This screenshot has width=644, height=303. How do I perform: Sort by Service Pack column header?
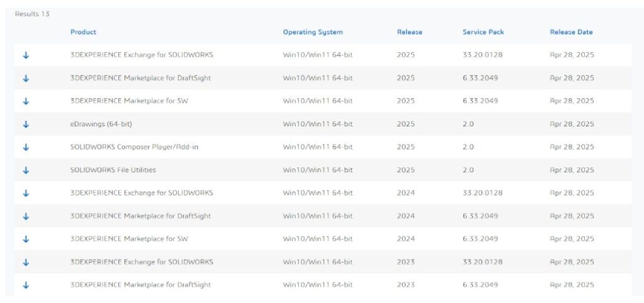coord(483,32)
